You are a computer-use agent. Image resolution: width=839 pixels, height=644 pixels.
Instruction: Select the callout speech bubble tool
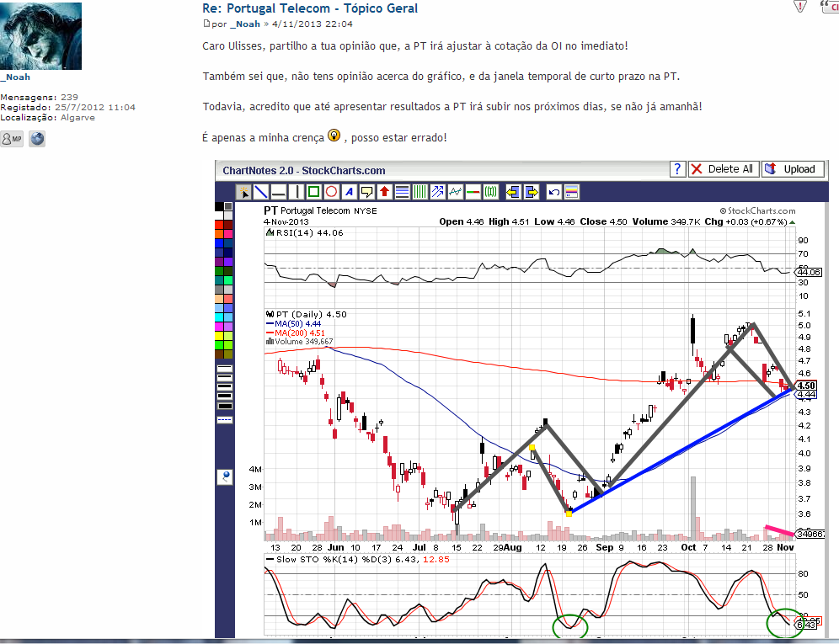point(366,191)
